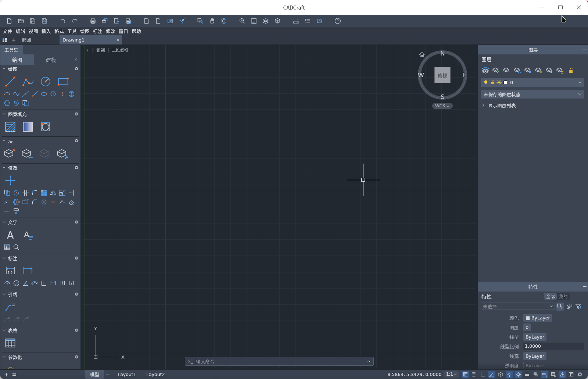Click the 颜色 ByLayer color swatch
588x379 pixels.
538,318
